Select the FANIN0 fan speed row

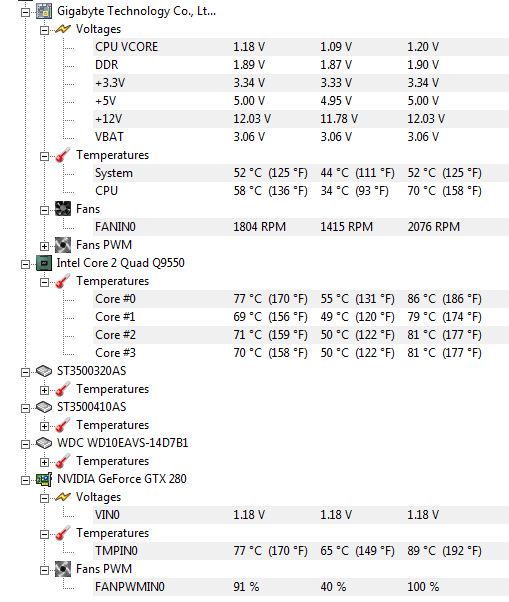[x=301, y=227]
